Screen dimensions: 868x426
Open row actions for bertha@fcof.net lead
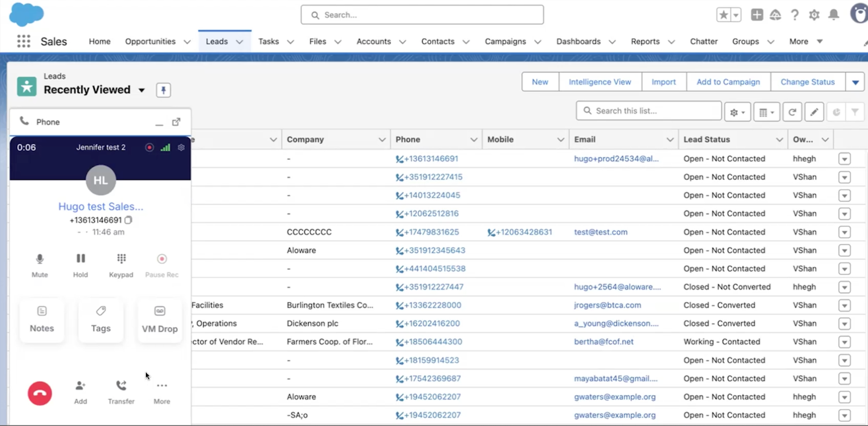[x=844, y=342]
